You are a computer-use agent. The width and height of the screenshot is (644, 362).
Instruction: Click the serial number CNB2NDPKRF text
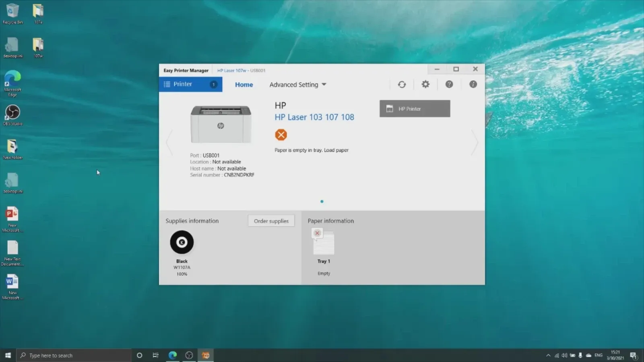239,175
